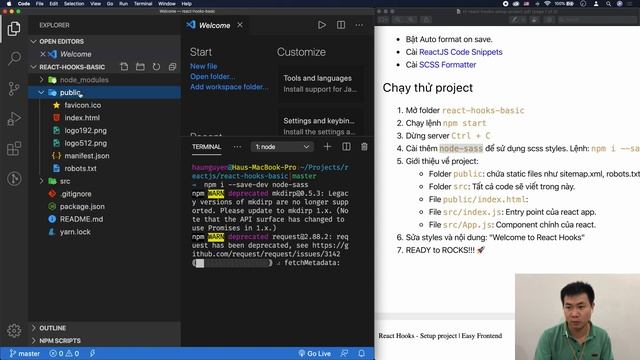Open the Git history icon in activity bar
Image resolution: width=640 pixels, height=360 pixels.
[14, 178]
